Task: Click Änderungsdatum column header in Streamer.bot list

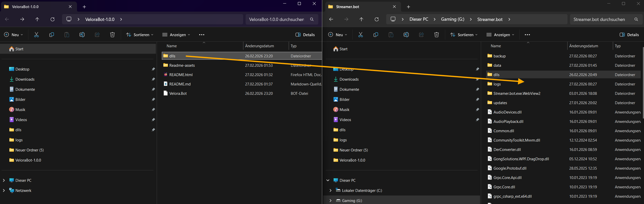Action: [583, 46]
